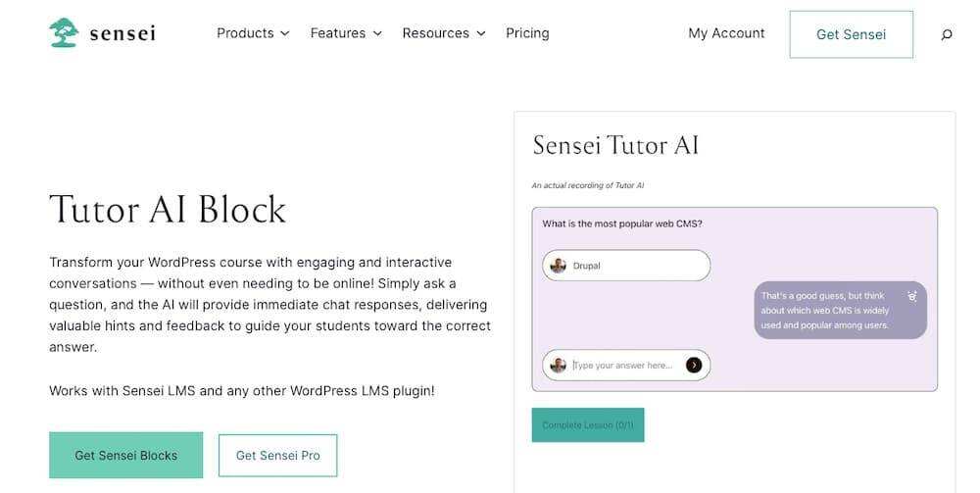Expand the Resources dropdown menu

443,33
